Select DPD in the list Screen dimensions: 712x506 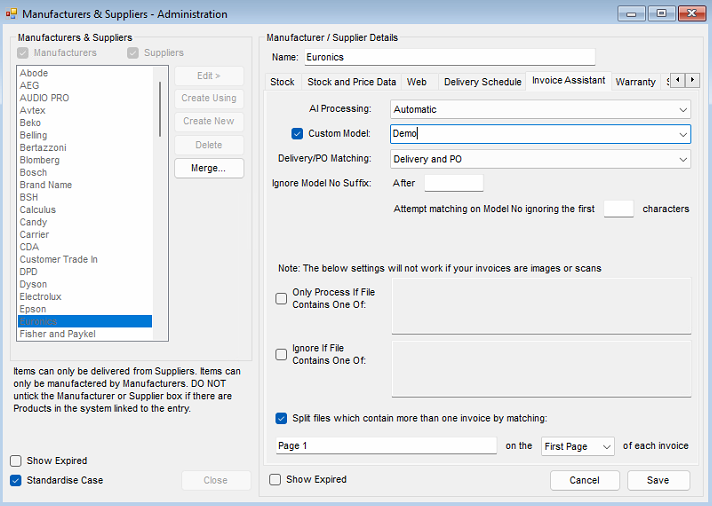click(85, 272)
